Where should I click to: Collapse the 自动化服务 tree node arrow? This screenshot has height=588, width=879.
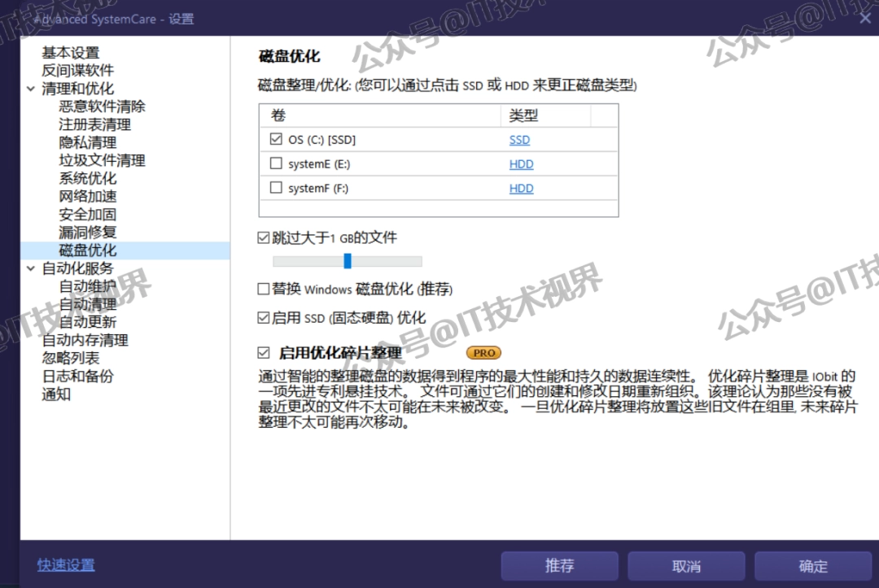click(31, 269)
